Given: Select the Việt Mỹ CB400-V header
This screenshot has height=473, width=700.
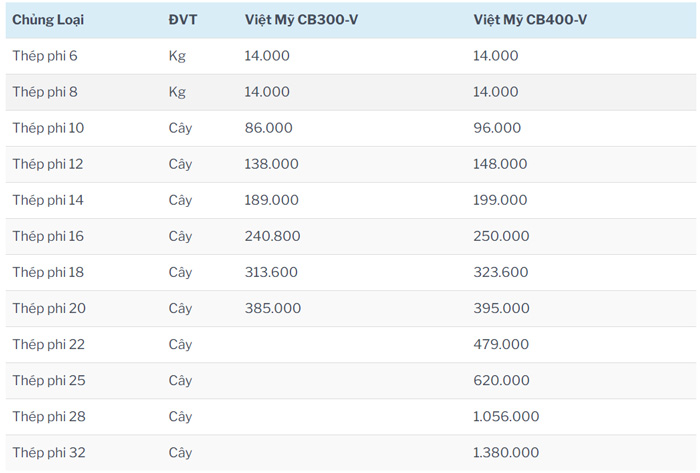Looking at the screenshot, I should 530,20.
